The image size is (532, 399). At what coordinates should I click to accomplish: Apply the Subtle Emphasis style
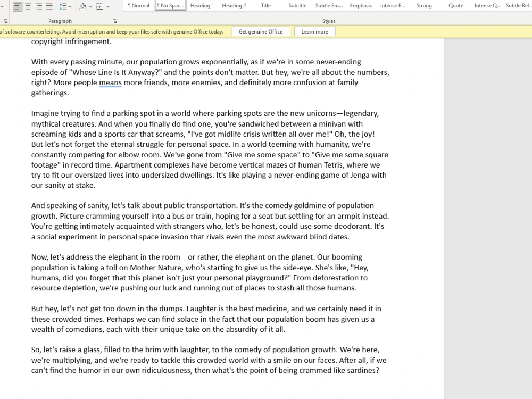[329, 5]
